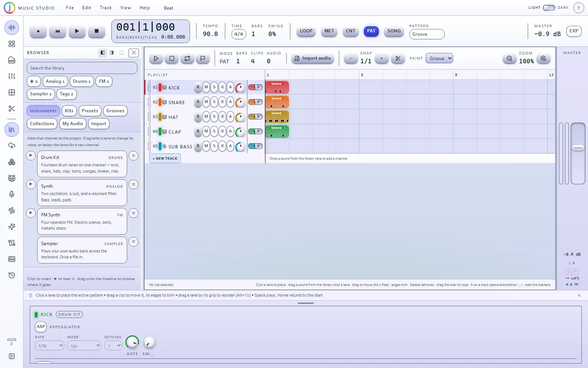Open the arpeggiator Rate 1/16 dropdown
Screen dimensions: 588x368
[x=50, y=346]
